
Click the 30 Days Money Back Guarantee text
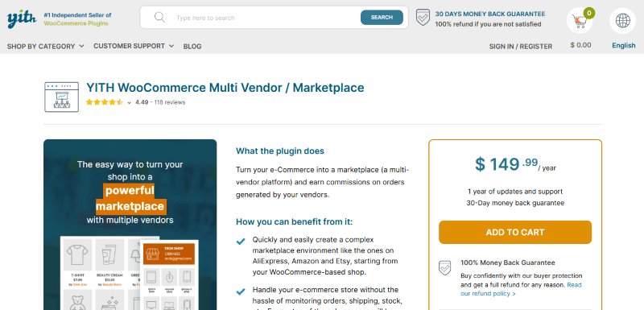coord(490,14)
